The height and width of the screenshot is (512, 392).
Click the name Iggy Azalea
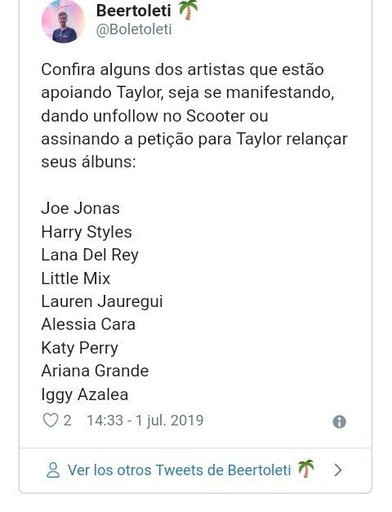(85, 395)
